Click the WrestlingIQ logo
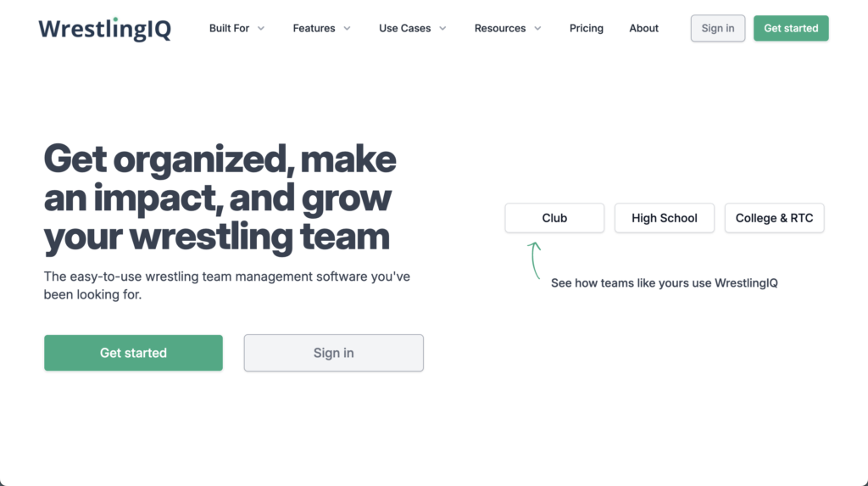This screenshot has height=486, width=868. coord(104,29)
